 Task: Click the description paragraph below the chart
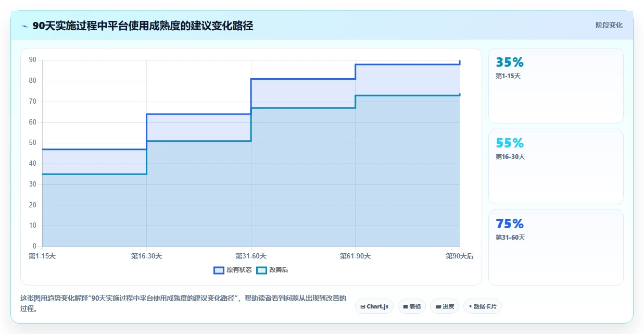pos(183,303)
